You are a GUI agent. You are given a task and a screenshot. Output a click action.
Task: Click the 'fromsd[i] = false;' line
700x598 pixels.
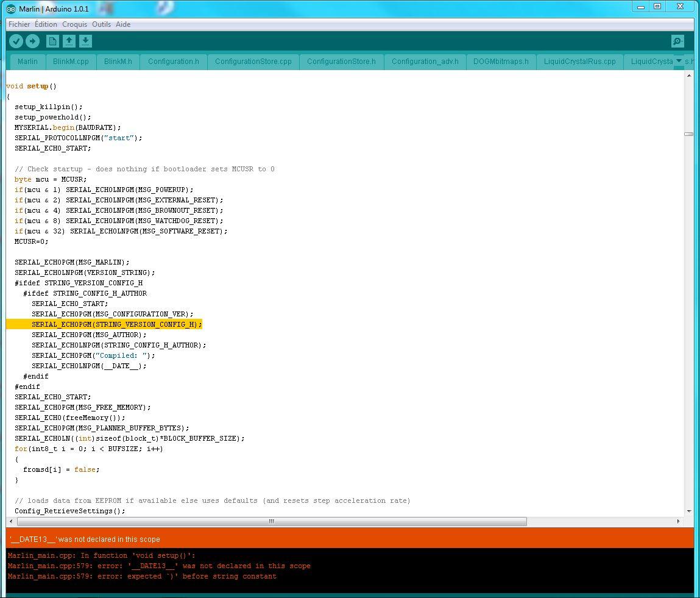pyautogui.click(x=61, y=469)
